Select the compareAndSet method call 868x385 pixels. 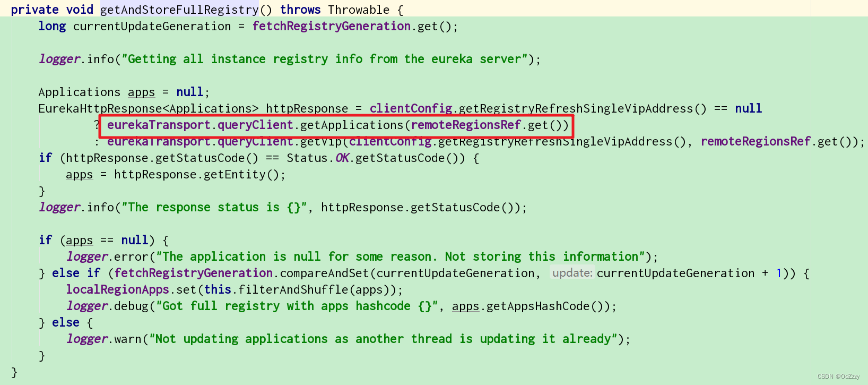point(325,273)
